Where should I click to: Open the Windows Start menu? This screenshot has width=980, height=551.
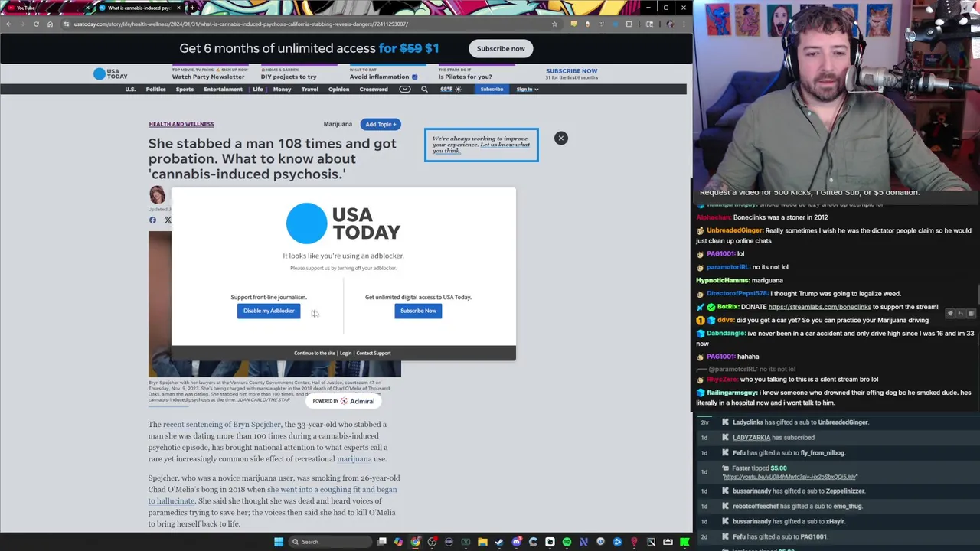279,542
